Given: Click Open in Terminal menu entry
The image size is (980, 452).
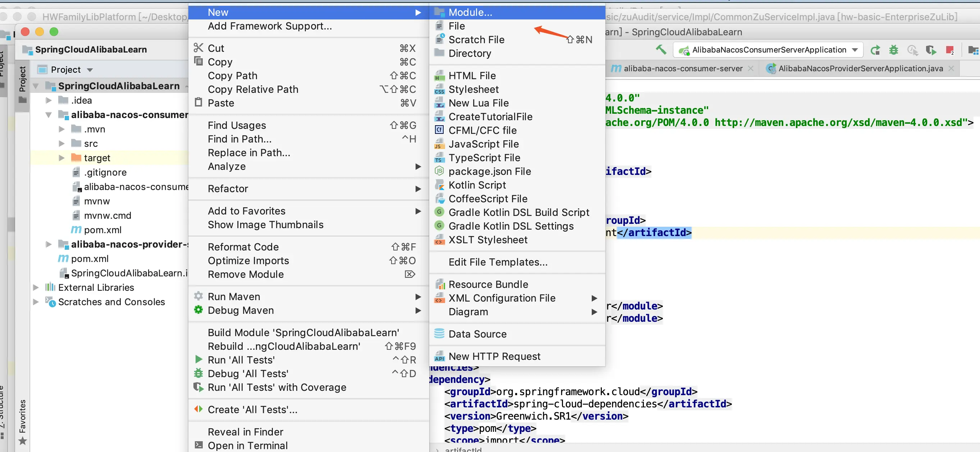Looking at the screenshot, I should pyautogui.click(x=247, y=445).
